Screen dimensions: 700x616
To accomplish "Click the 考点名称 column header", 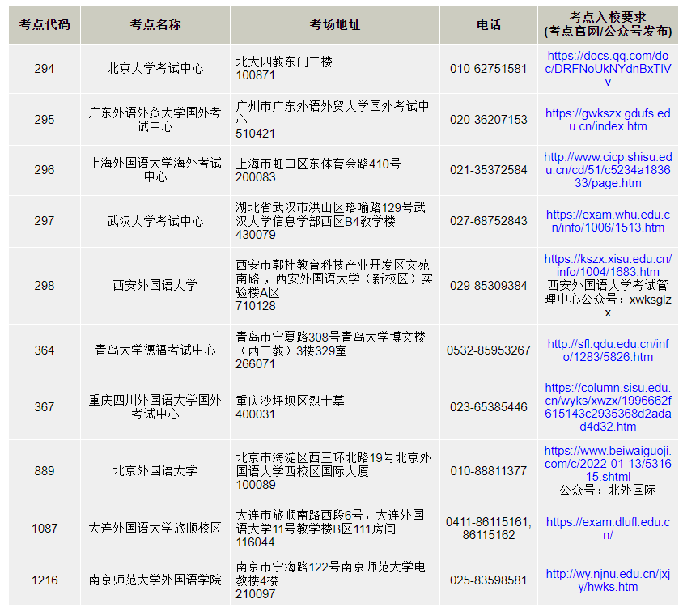I will coord(155,24).
